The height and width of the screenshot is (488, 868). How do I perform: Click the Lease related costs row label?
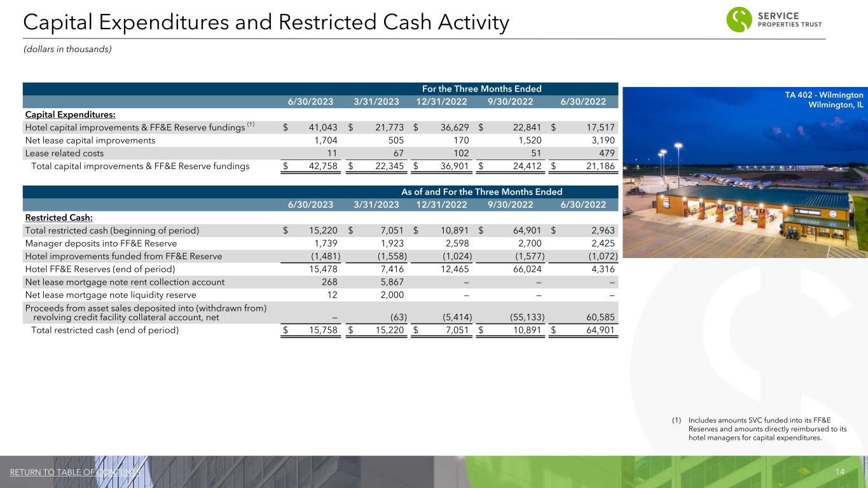64,153
